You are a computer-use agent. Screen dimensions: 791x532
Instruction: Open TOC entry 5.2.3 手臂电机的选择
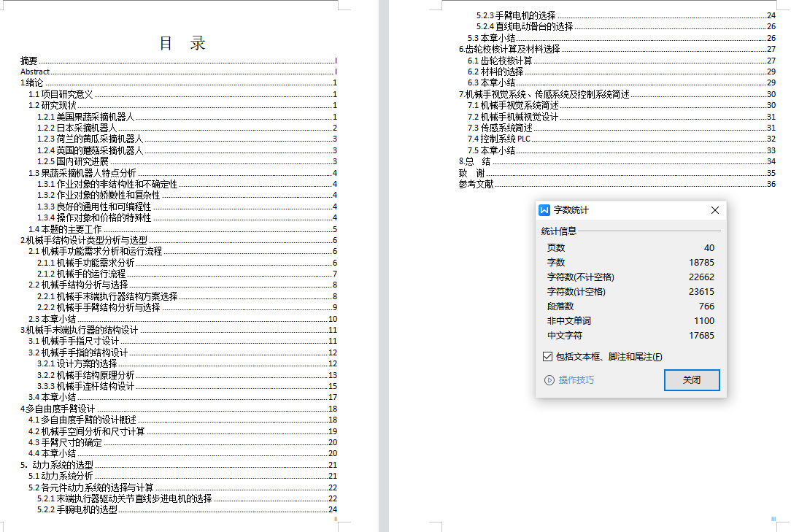pos(626,15)
